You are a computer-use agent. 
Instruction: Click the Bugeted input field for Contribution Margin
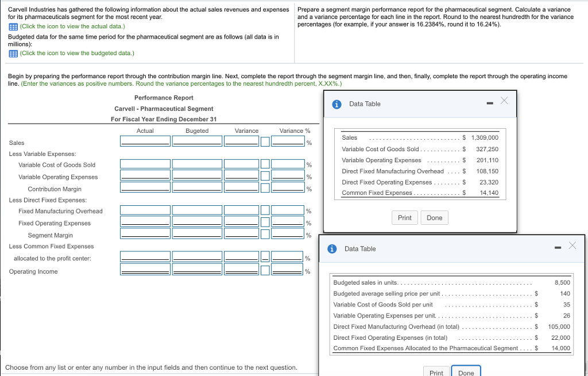[197, 186]
